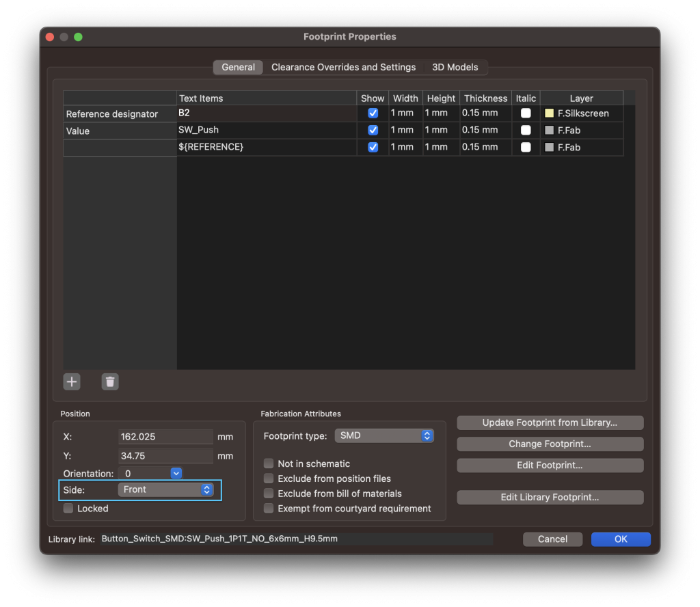Click Edit Library Footprint button
Image resolution: width=700 pixels, height=607 pixels.
coord(550,497)
